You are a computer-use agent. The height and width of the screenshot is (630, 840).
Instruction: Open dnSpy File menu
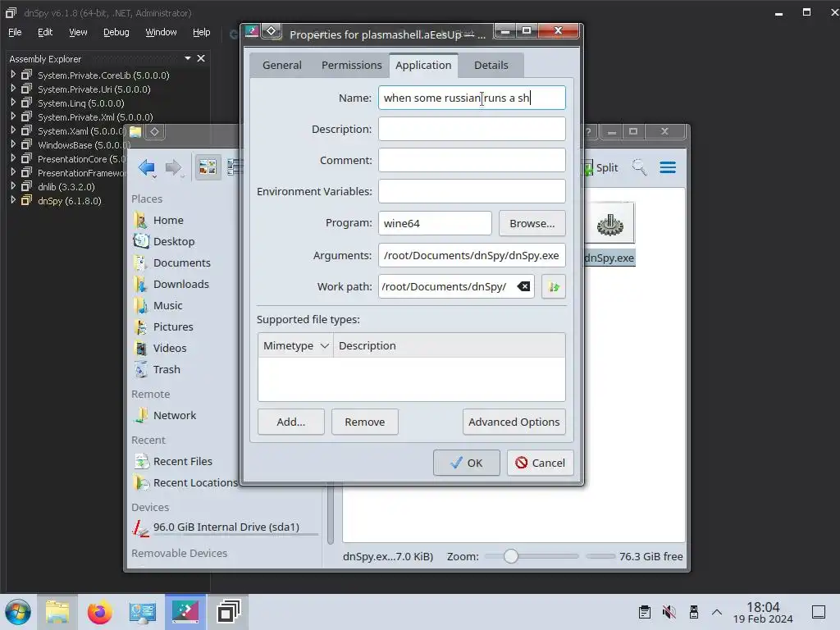(15, 32)
